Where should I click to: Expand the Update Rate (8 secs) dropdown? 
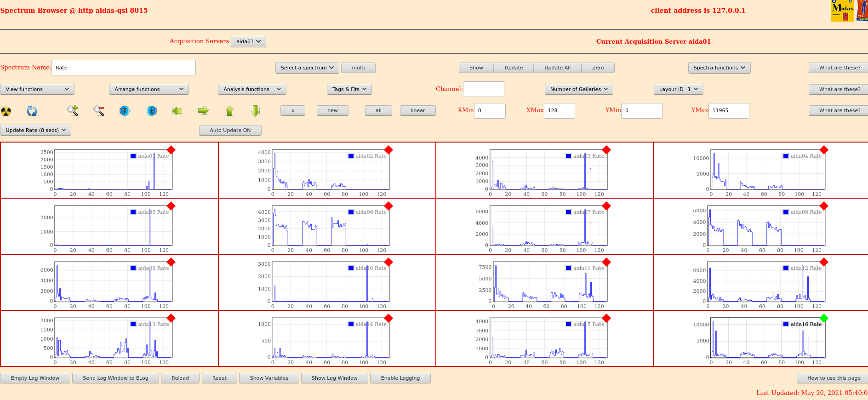point(36,130)
